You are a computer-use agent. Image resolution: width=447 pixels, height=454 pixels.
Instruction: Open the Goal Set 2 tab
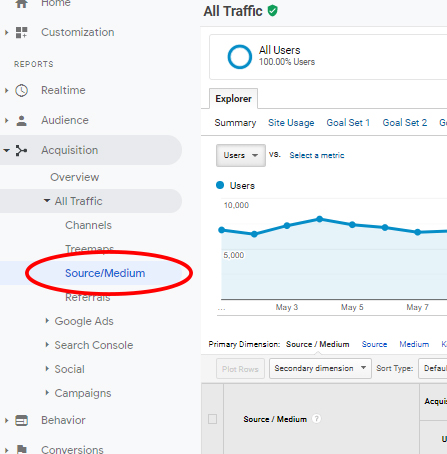pyautogui.click(x=405, y=123)
